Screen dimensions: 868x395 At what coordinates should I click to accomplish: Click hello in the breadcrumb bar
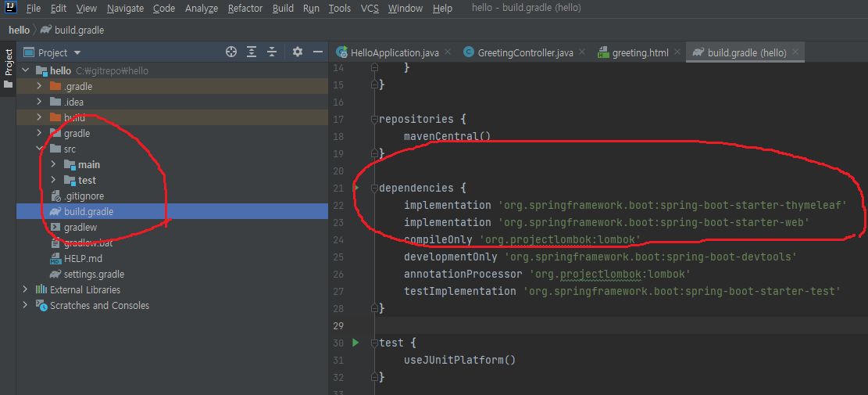point(19,30)
